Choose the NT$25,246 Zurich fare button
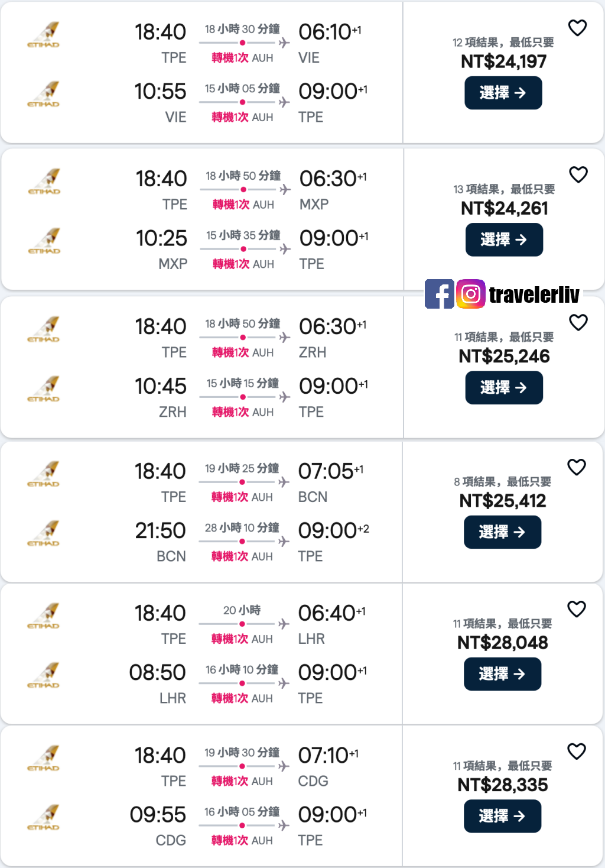The height and width of the screenshot is (868, 605). coord(504,387)
